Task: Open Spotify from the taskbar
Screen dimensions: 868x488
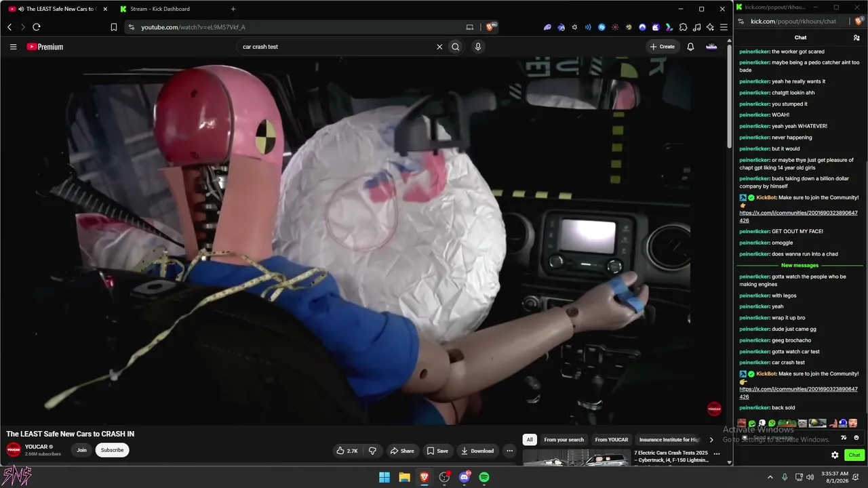Action: click(x=484, y=477)
